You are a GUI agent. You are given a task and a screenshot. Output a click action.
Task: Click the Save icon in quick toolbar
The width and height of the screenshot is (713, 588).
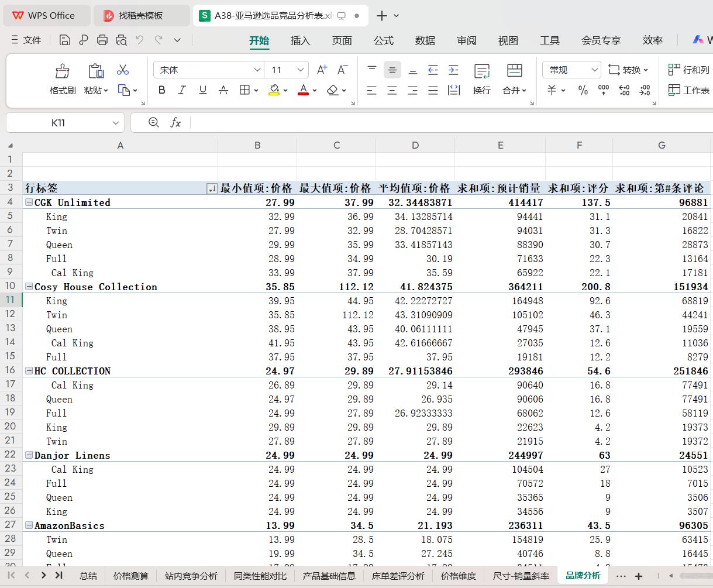click(x=65, y=40)
